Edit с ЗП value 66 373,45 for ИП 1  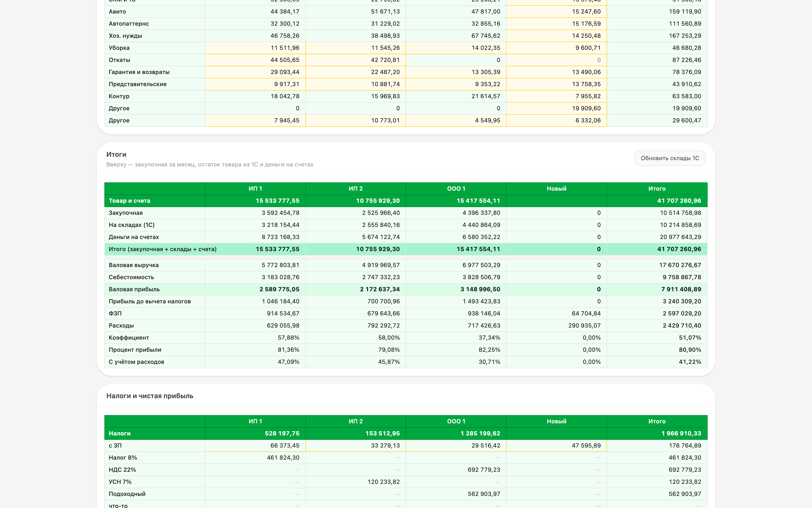[255, 446]
